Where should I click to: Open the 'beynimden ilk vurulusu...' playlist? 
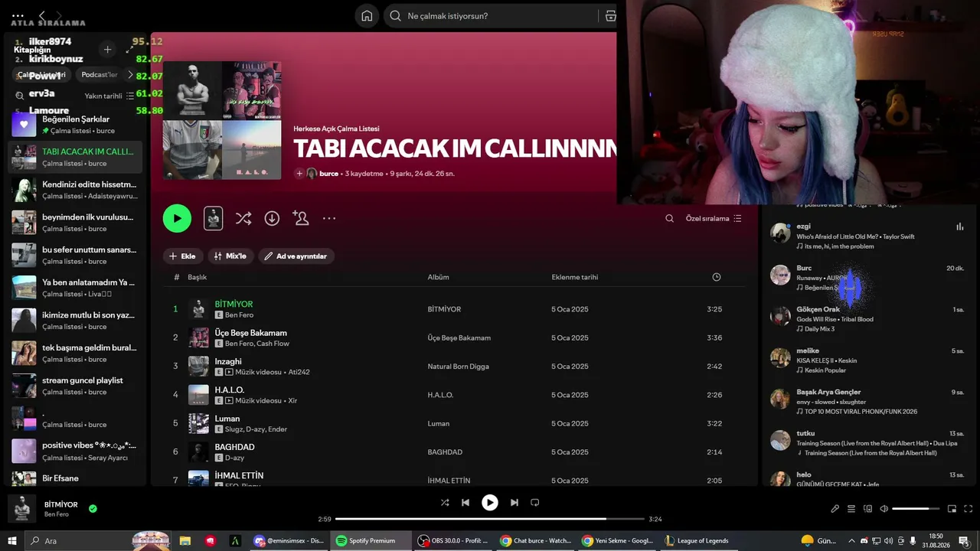(75, 223)
